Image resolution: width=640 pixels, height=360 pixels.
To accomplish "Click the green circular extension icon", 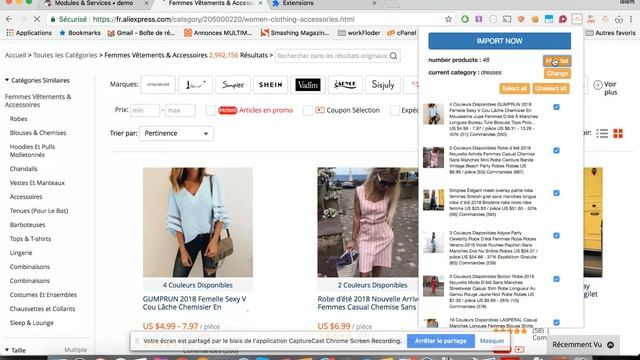I will tap(465, 19).
